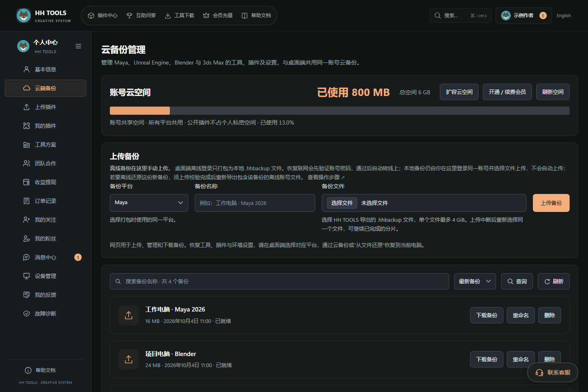Click 开通 / 续费会员 button
Viewport: 588px width, 392px height.
(x=507, y=92)
